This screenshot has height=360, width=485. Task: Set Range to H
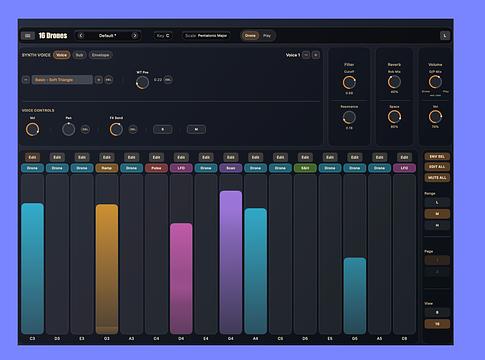tap(437, 225)
